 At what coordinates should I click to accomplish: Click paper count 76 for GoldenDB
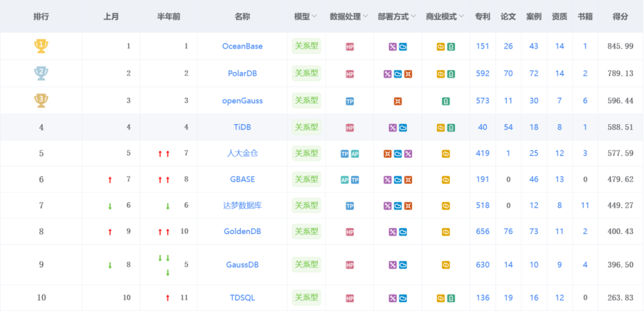(x=509, y=231)
